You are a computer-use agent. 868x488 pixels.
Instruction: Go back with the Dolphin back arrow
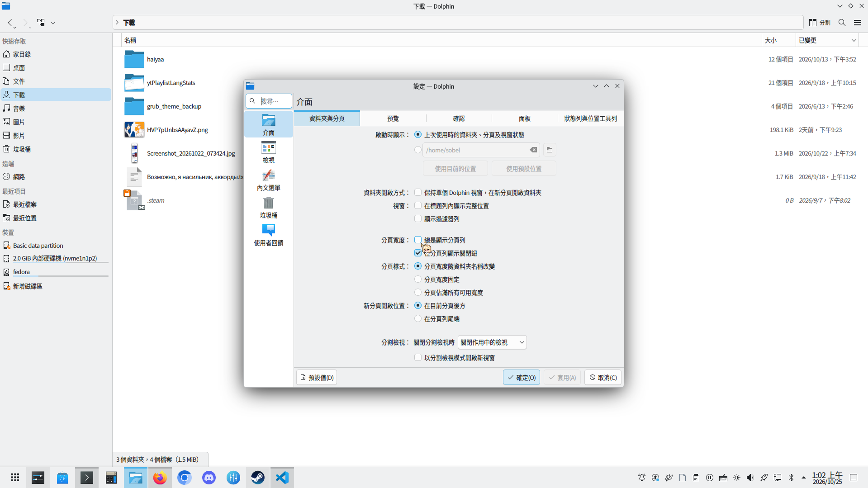pos(10,23)
